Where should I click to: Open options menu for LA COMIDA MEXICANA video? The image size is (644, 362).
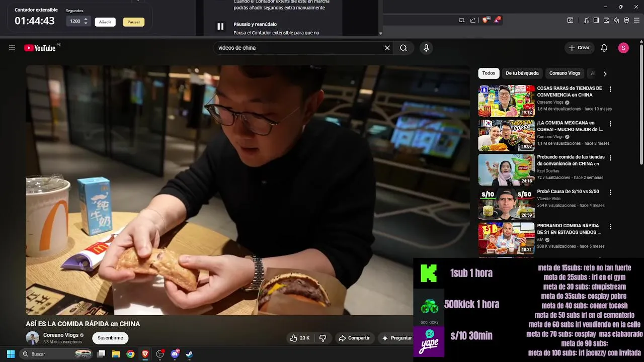coord(610,123)
